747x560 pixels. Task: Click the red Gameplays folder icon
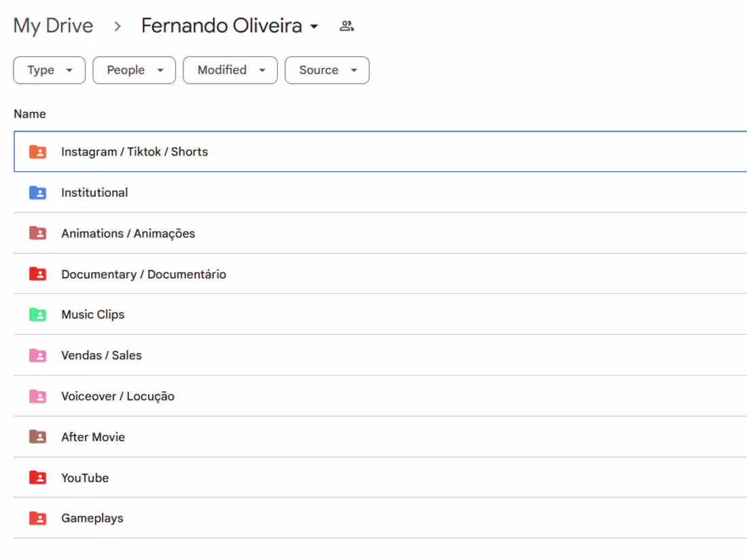pyautogui.click(x=37, y=518)
